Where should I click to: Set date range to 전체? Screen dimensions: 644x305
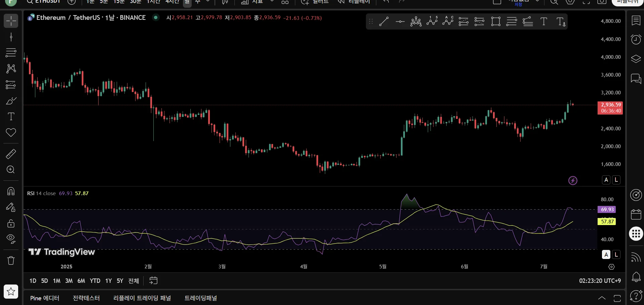point(134,280)
